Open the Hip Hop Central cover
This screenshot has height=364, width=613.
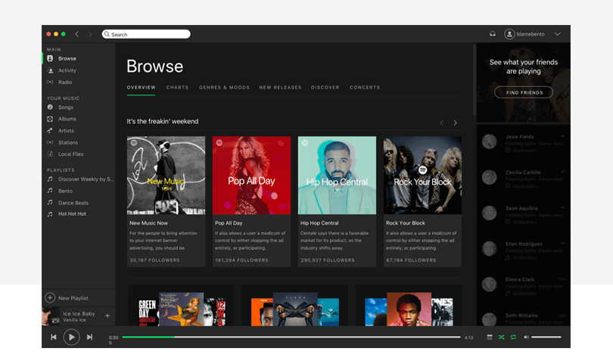337,175
